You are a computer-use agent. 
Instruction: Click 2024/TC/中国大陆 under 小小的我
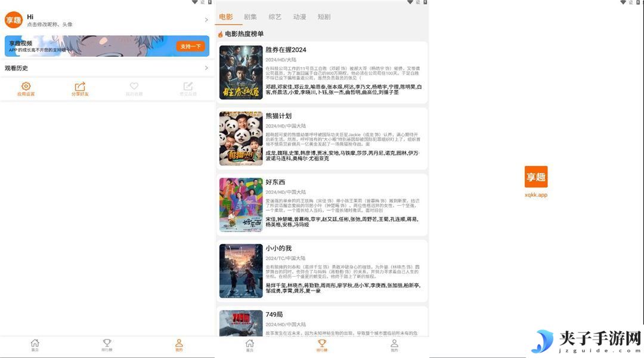pos(286,258)
